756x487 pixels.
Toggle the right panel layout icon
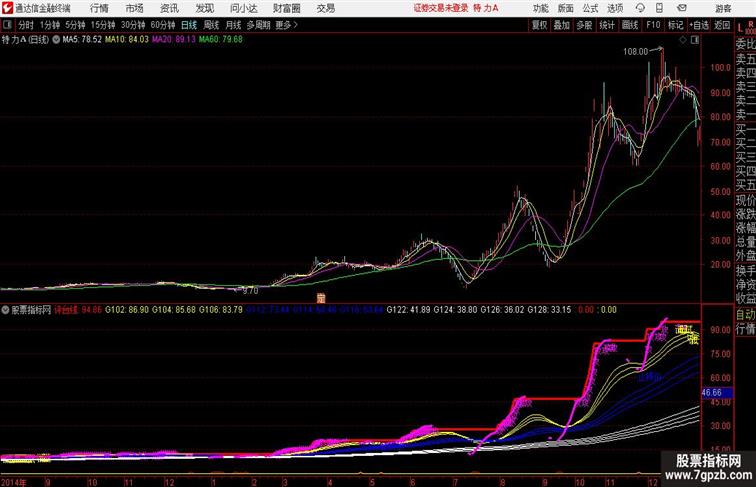pos(695,40)
